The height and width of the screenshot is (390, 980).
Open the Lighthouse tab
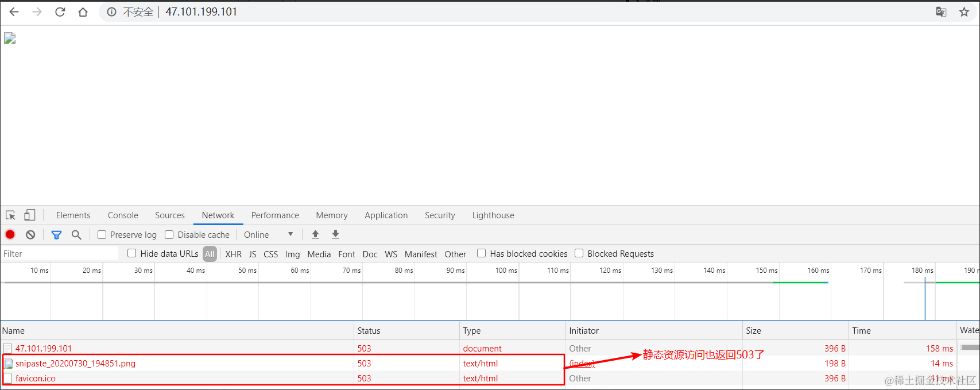[493, 215]
